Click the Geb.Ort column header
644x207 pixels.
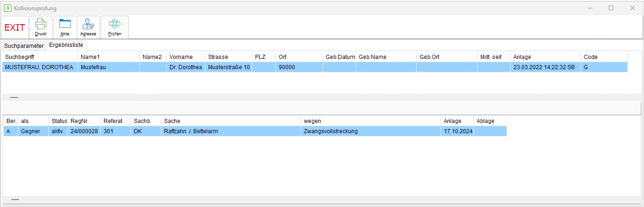(x=447, y=57)
